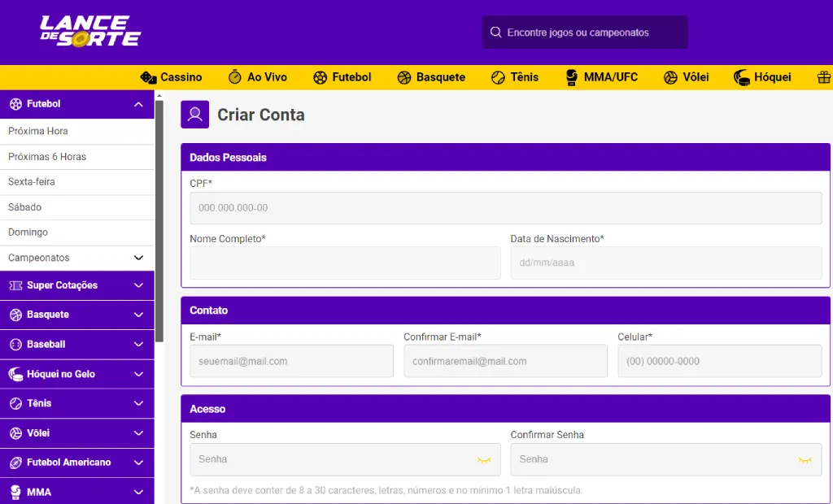
Task: Select the Hóquei icon in top bar
Action: pos(740,77)
